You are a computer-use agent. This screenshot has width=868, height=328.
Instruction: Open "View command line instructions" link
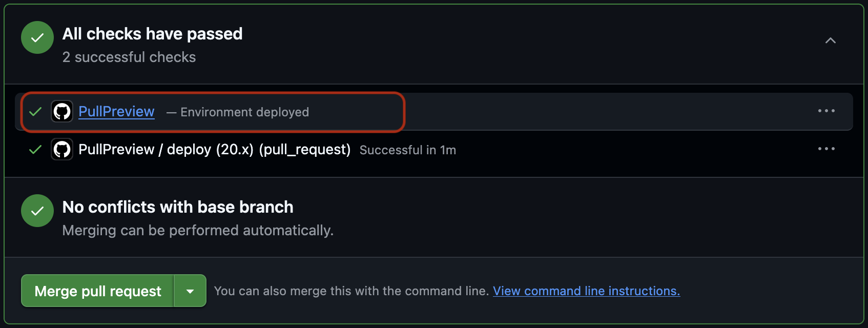click(586, 291)
